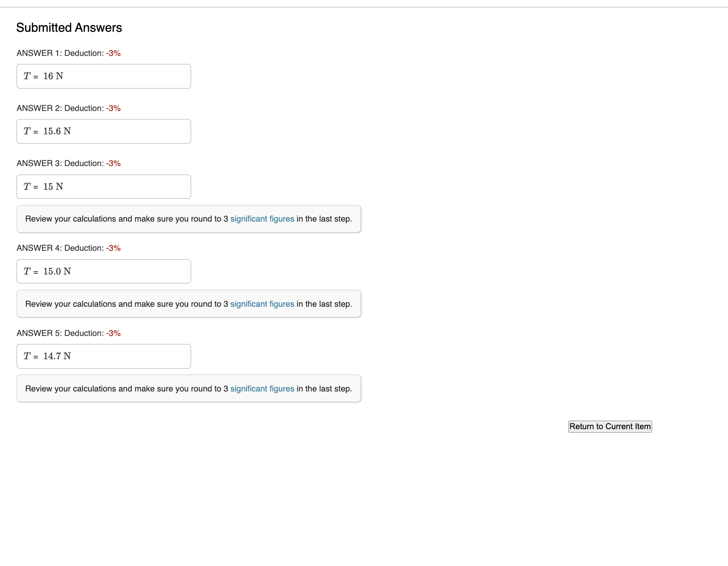Image resolution: width=728 pixels, height=566 pixels.
Task: Click the ANSWER 2 deduction label
Action: (69, 108)
